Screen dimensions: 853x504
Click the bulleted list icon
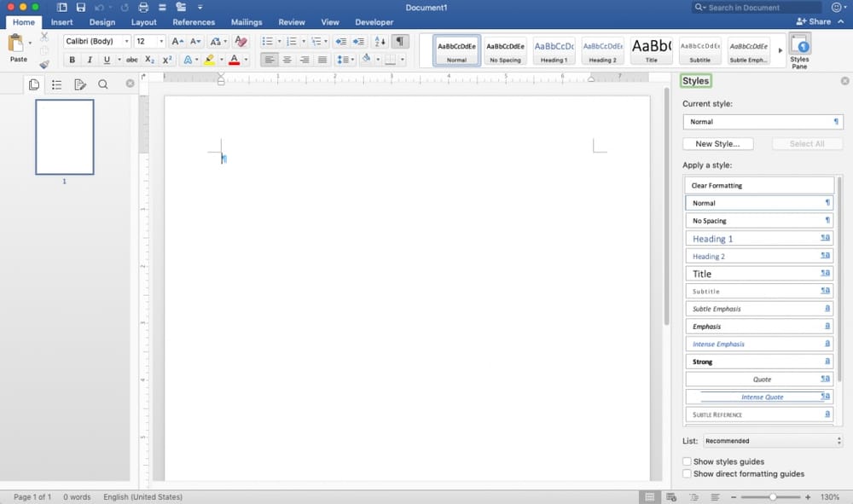pos(268,41)
